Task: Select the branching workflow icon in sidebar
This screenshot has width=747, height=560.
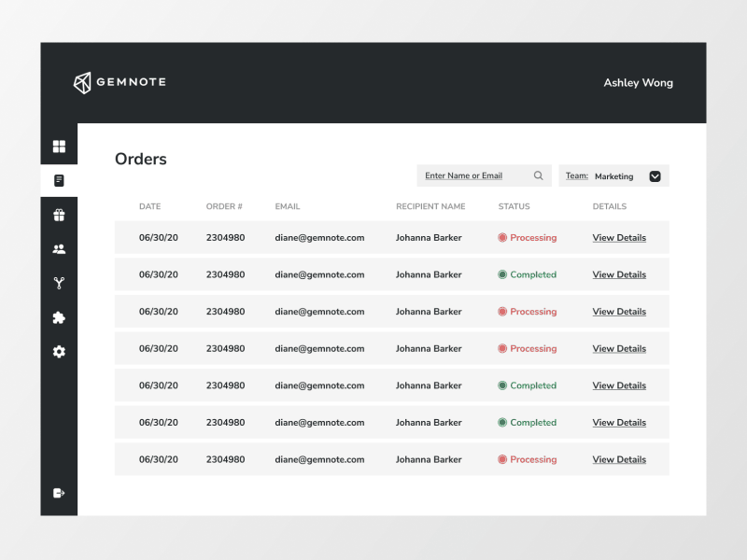Action: [x=59, y=283]
